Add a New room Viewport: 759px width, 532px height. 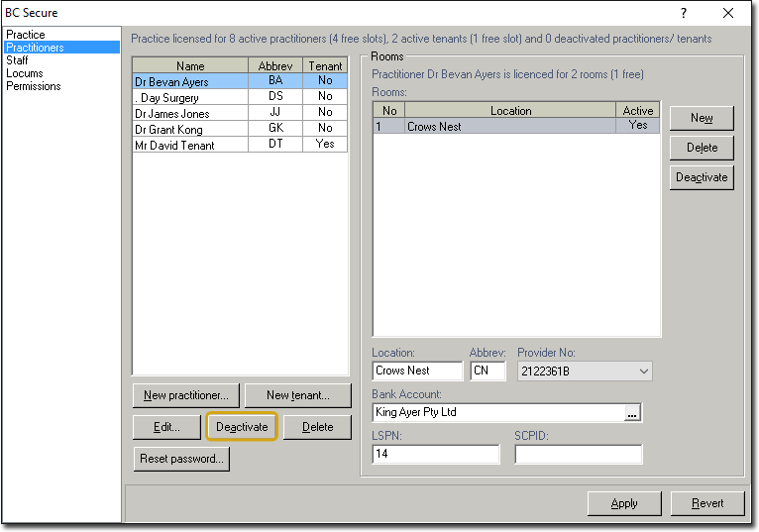point(702,118)
